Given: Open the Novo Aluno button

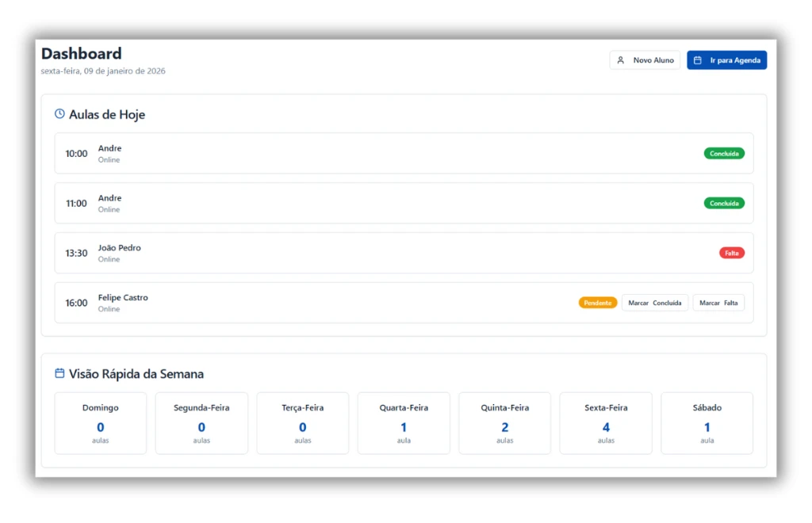Looking at the screenshot, I should [x=645, y=60].
